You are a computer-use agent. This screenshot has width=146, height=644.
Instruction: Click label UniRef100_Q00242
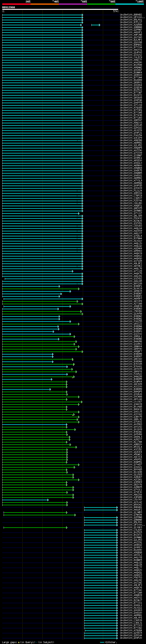click(131, 427)
